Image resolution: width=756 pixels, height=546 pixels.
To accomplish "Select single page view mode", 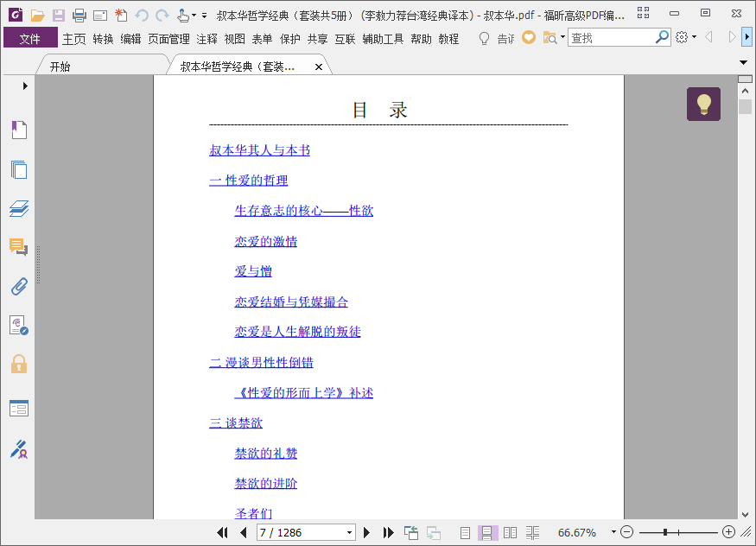I will click(465, 532).
